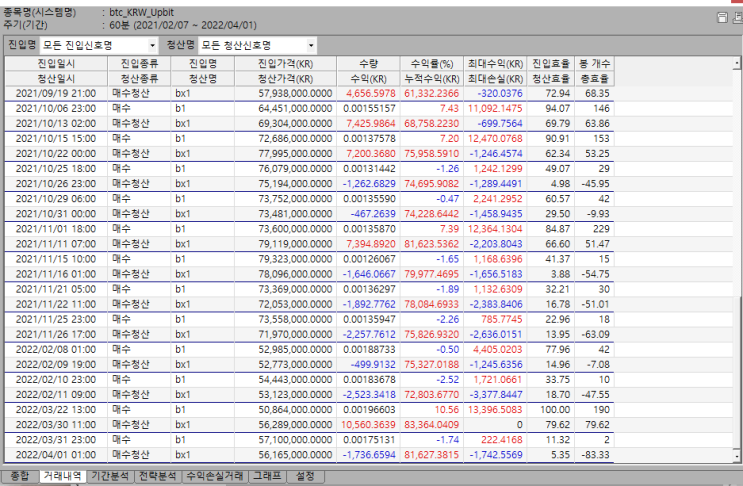Click the 청산종류 column header

coord(139,79)
